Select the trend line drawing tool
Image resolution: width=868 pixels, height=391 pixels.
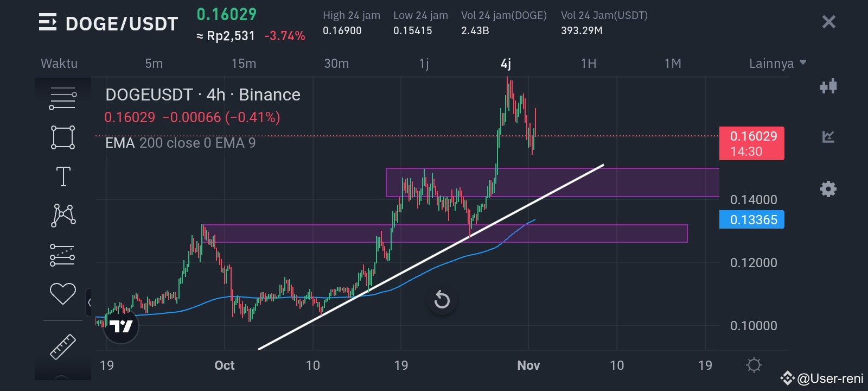pos(63,98)
